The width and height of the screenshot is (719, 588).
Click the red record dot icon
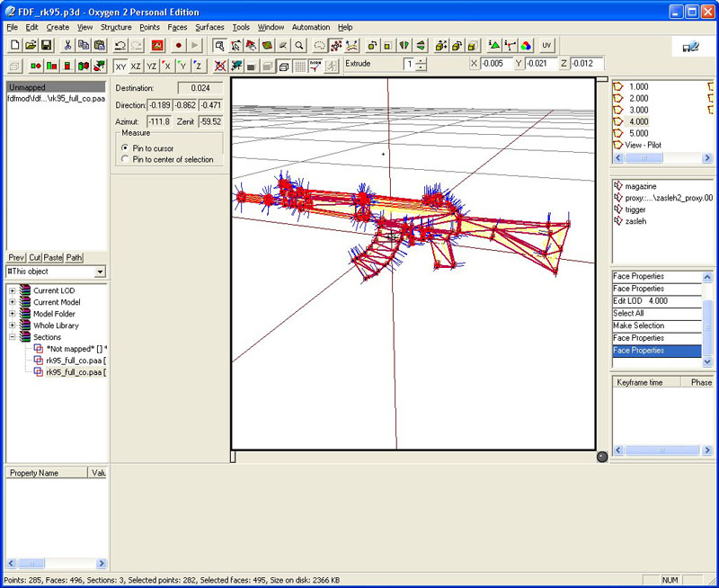[x=179, y=45]
